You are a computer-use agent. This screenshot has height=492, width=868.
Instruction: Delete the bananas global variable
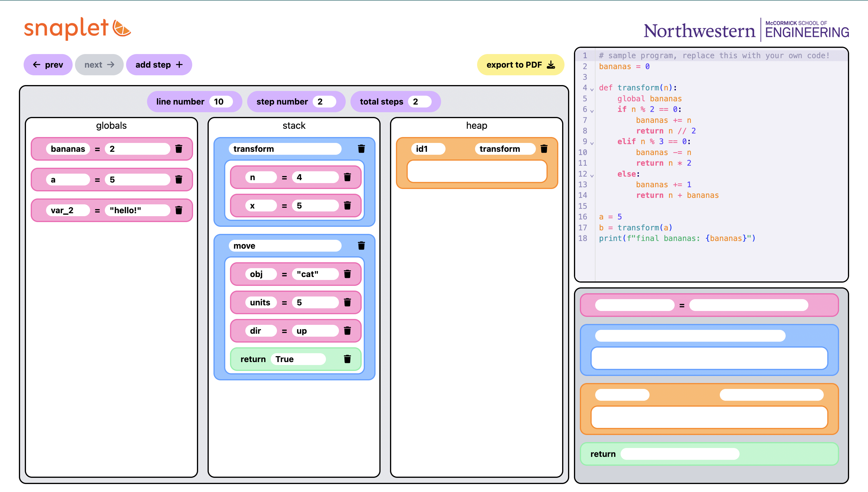point(179,149)
